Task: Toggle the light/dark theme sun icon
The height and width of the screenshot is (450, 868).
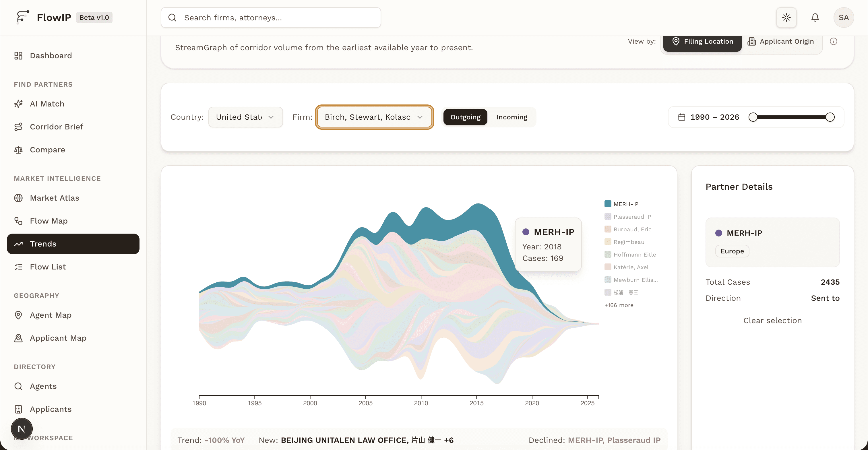Action: click(x=786, y=18)
